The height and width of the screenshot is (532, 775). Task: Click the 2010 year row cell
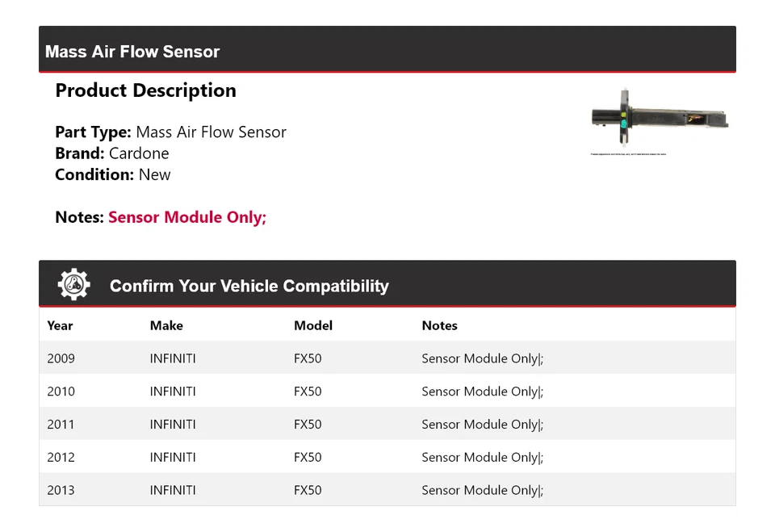tap(61, 392)
